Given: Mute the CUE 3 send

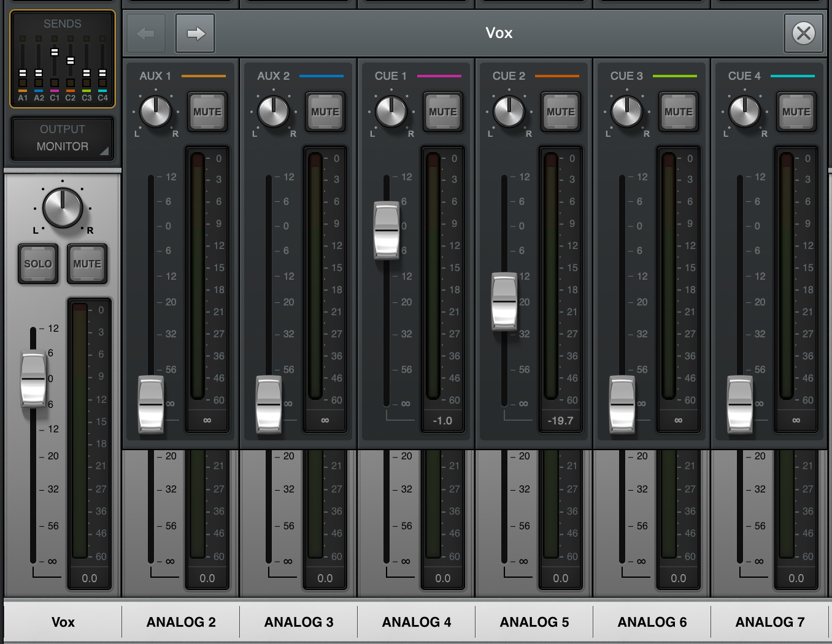Looking at the screenshot, I should coord(679,112).
